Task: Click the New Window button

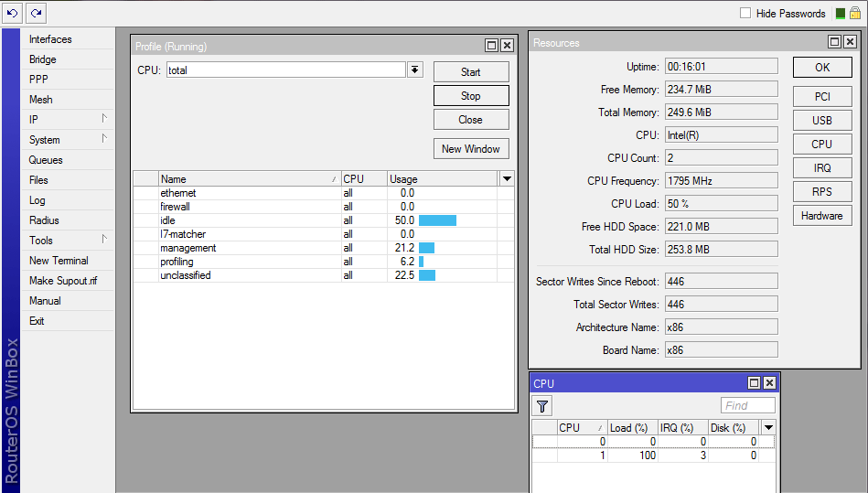Action: click(471, 149)
